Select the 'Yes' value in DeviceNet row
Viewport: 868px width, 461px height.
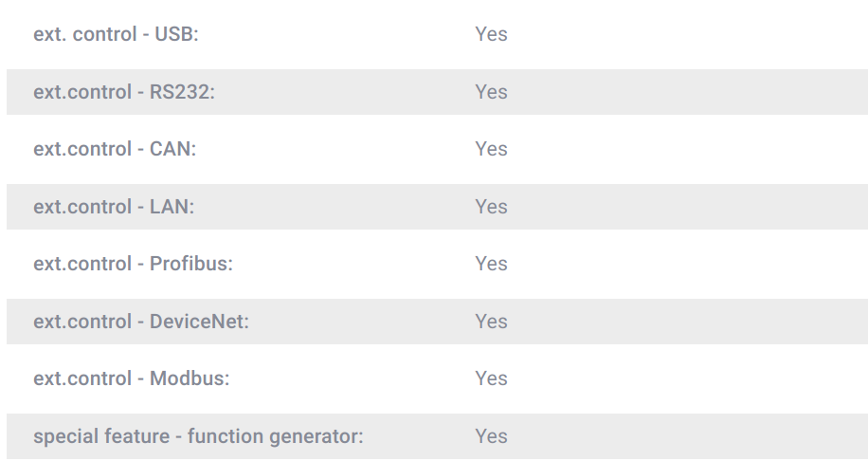pos(491,322)
